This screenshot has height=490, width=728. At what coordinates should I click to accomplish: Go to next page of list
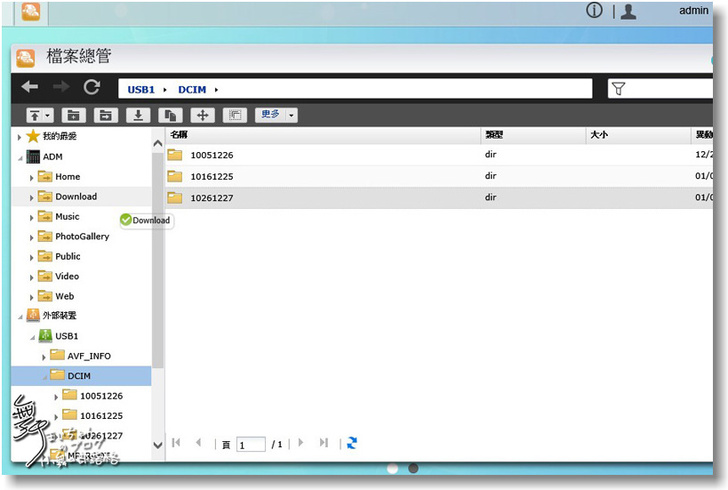(301, 443)
